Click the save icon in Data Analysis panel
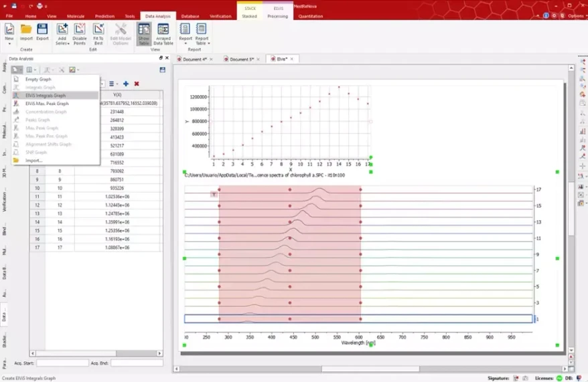588x382 pixels. [x=162, y=70]
